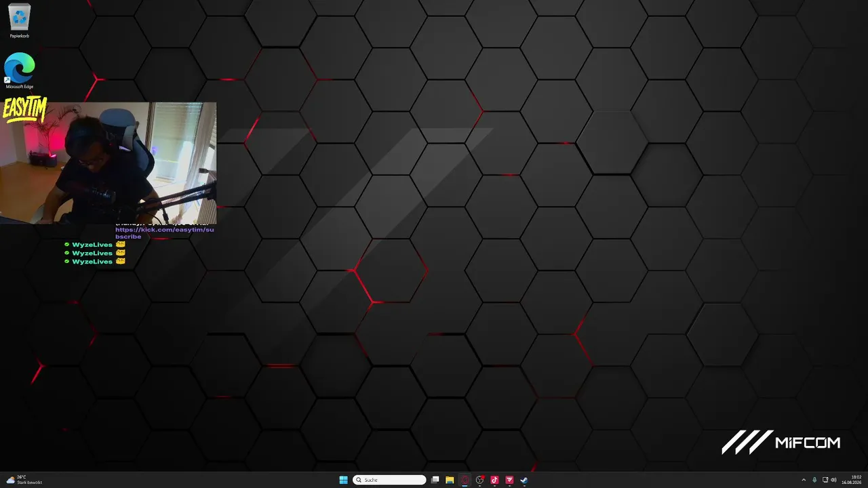Switch to the Opera GX taskbar app
Image resolution: width=868 pixels, height=488 pixels.
pyautogui.click(x=465, y=480)
